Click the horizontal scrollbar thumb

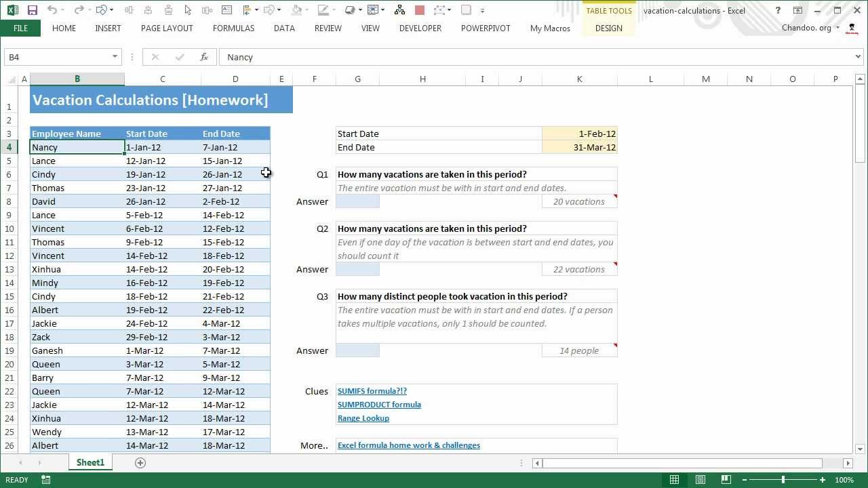[682, 463]
